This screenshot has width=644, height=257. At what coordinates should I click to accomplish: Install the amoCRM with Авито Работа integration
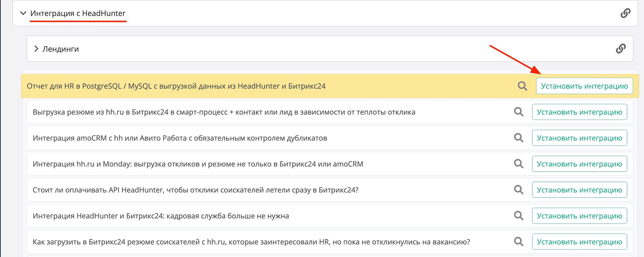579,138
